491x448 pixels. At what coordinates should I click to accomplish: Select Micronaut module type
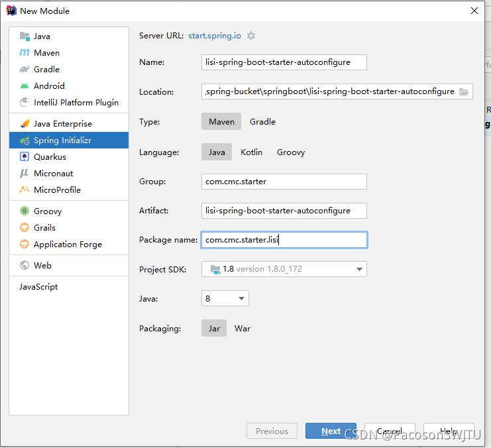coord(69,173)
